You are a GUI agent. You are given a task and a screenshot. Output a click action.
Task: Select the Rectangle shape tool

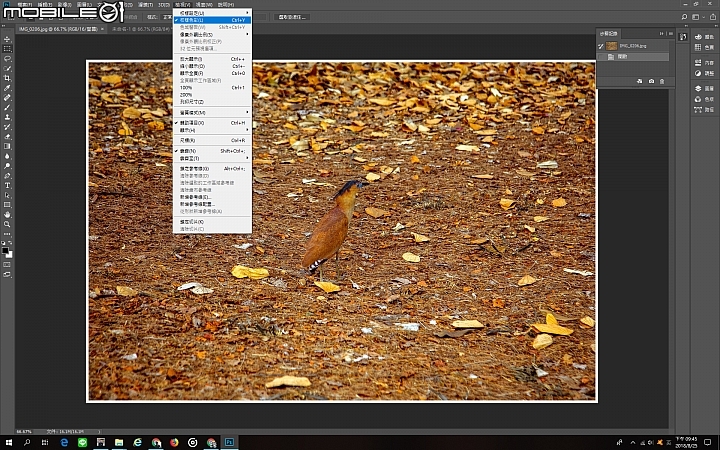(x=7, y=205)
